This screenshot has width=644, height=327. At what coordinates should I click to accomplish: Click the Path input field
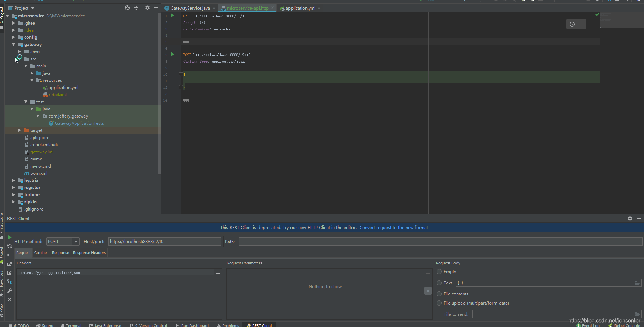(x=440, y=242)
